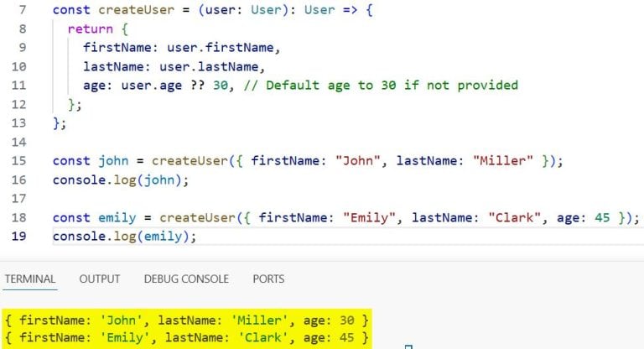Click line number 9 in gutter
This screenshot has height=349, width=644.
coord(23,47)
